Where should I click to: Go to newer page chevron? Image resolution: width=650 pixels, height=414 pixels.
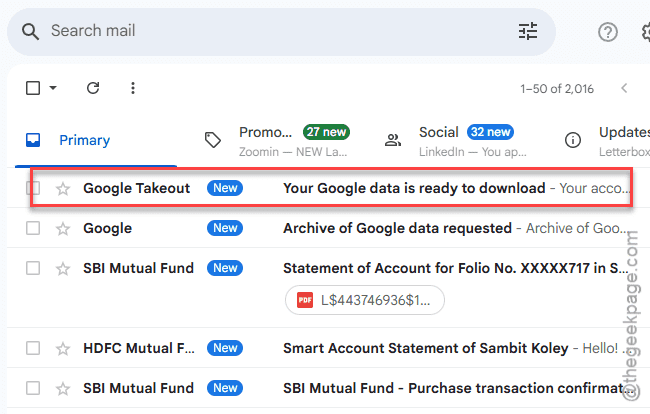click(x=624, y=88)
